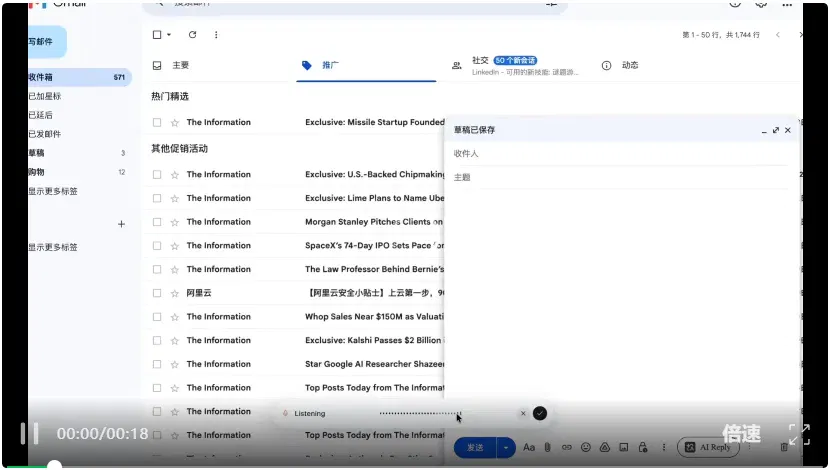Star the 'Exclusive: Missile Startup Founded' email
The height and width of the screenshot is (470, 830).
click(175, 123)
